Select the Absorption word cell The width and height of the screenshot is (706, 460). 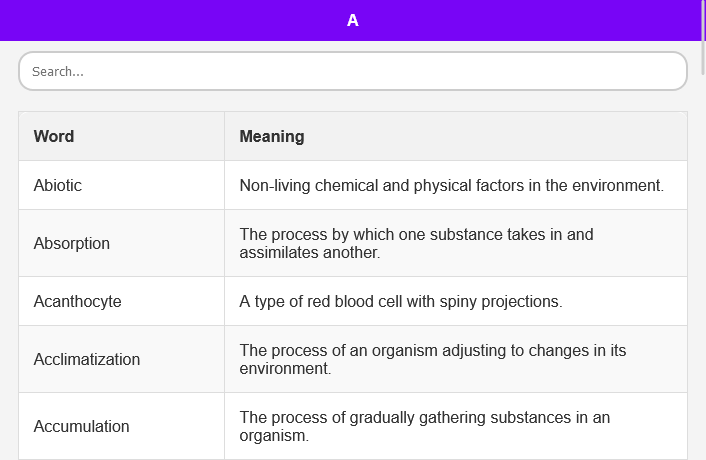72,243
